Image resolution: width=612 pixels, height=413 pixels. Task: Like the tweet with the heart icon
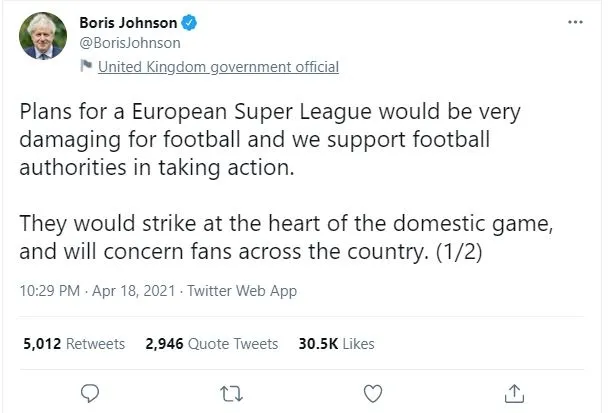click(372, 391)
